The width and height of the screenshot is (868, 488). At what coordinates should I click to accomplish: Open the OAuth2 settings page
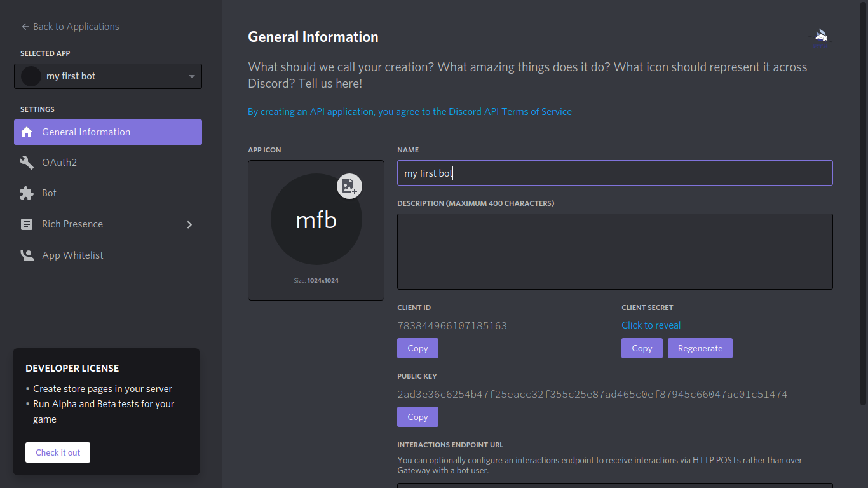[x=108, y=163]
